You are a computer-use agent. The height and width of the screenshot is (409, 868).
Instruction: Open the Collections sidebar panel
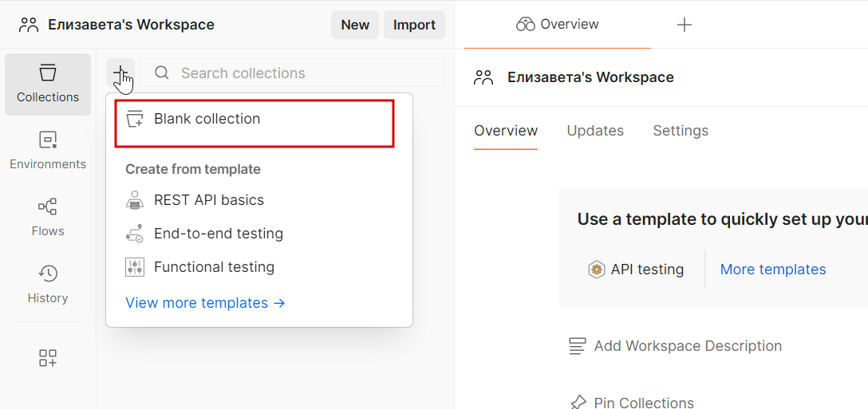48,84
